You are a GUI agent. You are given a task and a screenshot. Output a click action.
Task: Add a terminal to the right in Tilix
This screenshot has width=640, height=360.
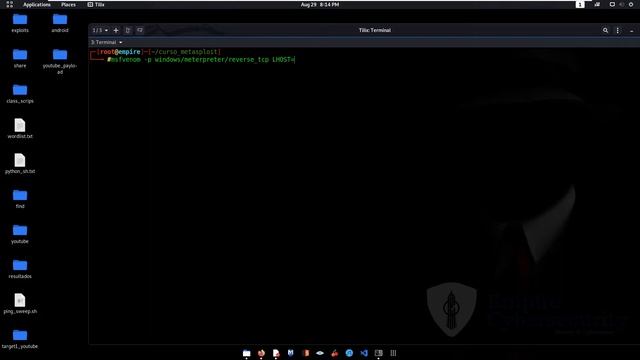128,30
